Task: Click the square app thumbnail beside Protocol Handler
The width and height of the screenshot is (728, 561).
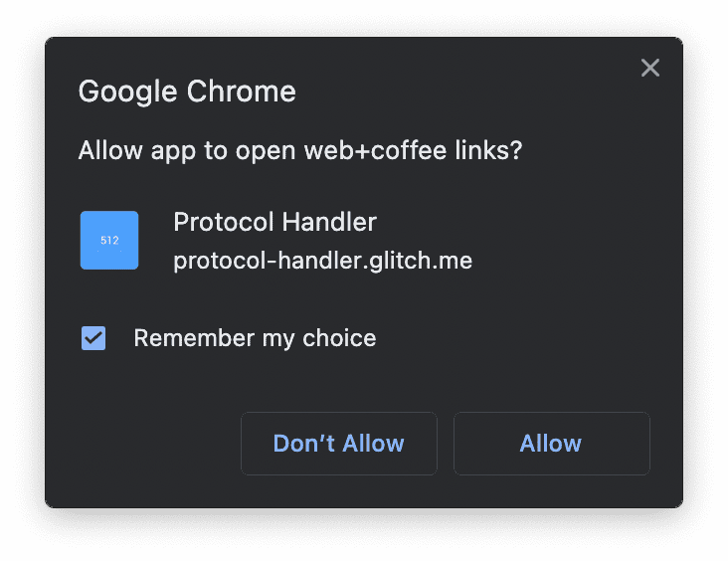Action: pos(109,240)
